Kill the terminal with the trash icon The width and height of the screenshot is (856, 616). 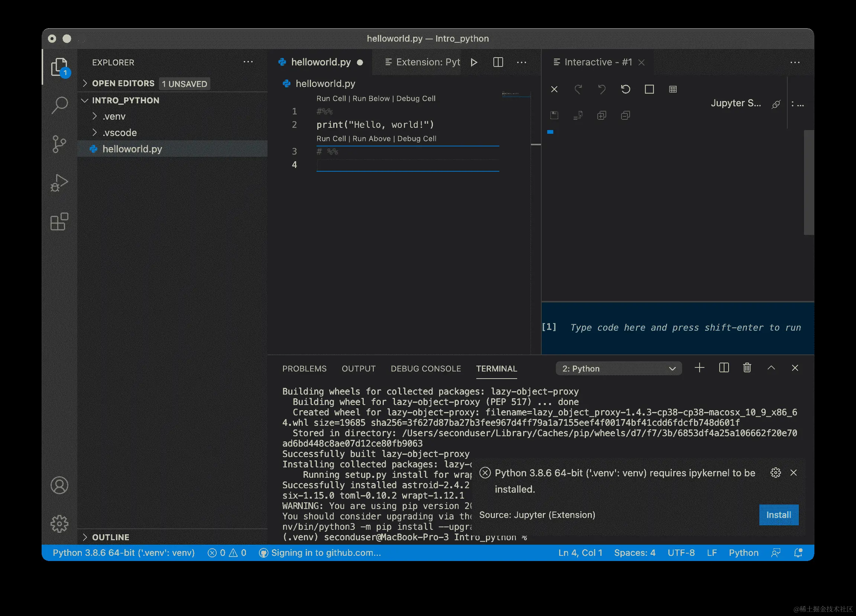(x=747, y=368)
